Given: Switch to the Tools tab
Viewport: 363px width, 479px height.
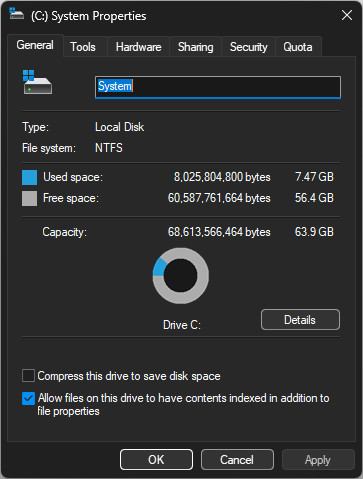Looking at the screenshot, I should (x=83, y=47).
